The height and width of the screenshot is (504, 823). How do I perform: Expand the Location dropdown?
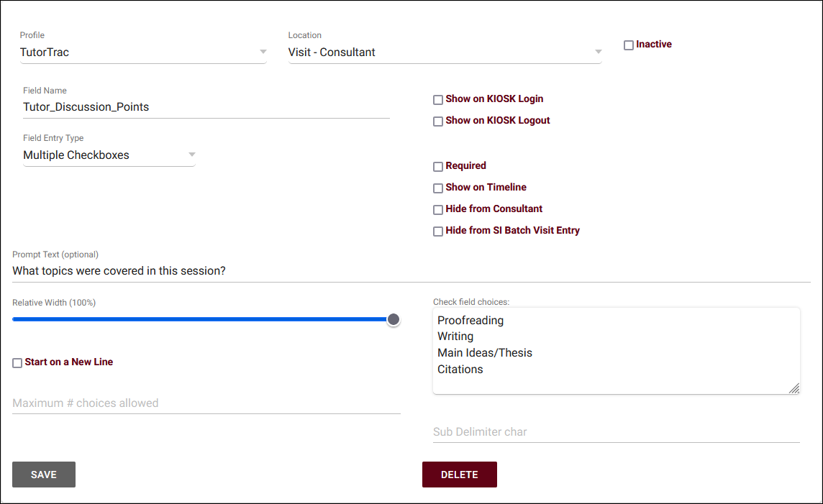(x=445, y=52)
